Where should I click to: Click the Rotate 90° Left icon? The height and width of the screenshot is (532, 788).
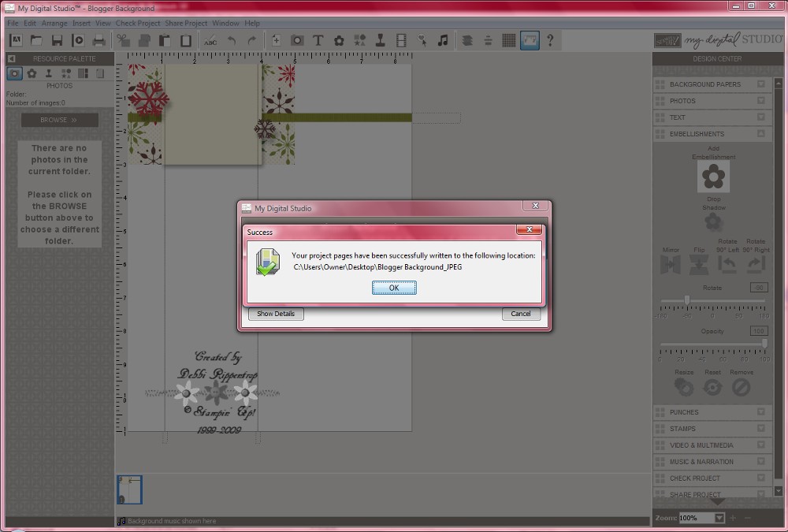727,265
